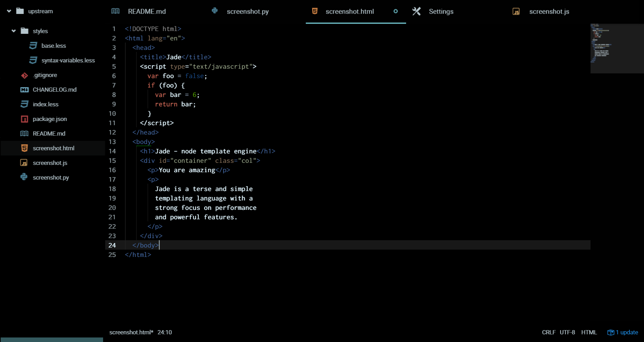This screenshot has height=342, width=644.
Task: Click the markdown icon beside CHANGELOG.md
Action: tap(24, 90)
